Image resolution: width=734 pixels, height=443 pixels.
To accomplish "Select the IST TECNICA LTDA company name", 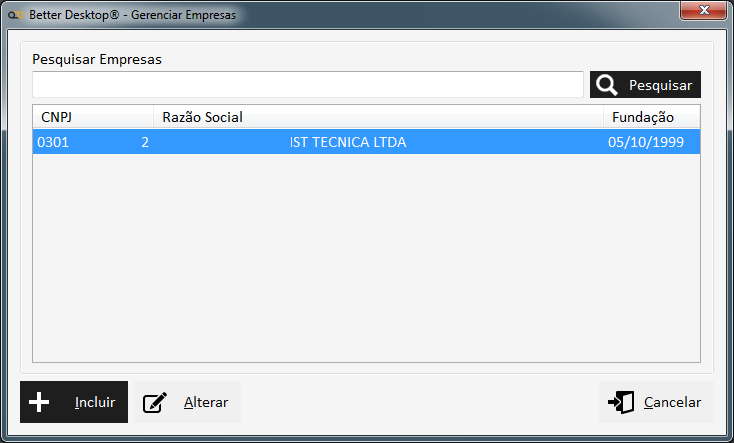I will (348, 142).
